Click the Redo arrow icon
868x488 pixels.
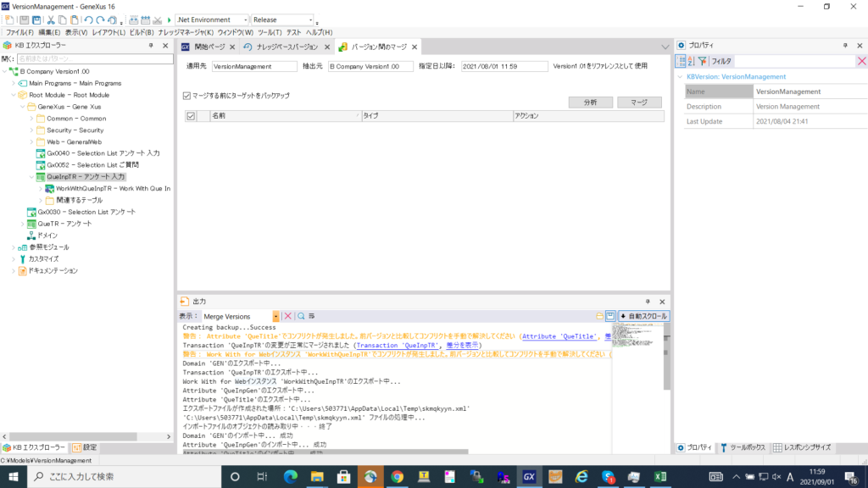100,20
